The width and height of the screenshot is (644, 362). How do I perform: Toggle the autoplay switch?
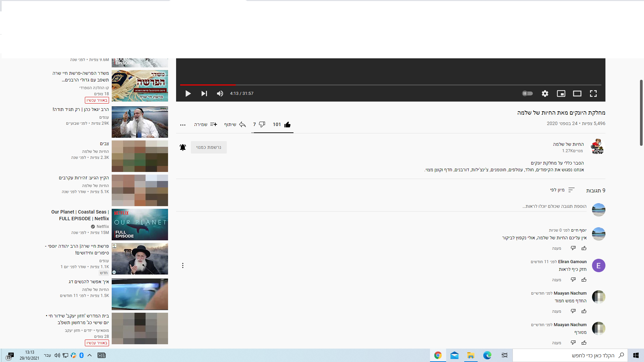coord(527,94)
